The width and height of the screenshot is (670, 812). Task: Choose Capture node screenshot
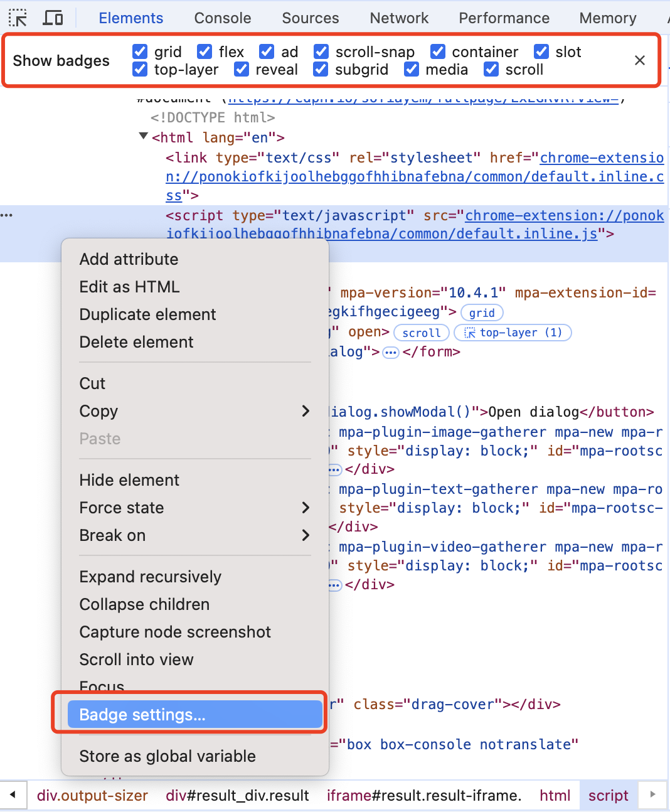click(x=195, y=632)
